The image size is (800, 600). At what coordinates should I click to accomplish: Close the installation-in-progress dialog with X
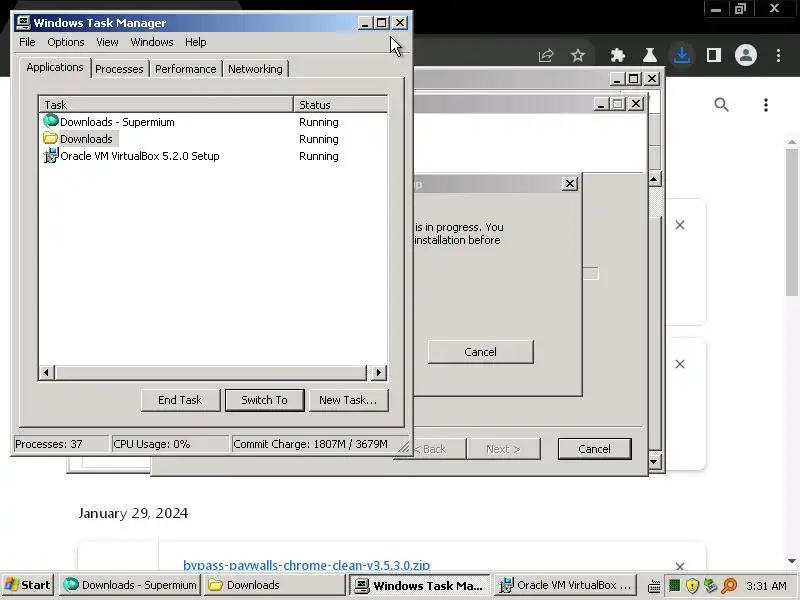point(569,184)
